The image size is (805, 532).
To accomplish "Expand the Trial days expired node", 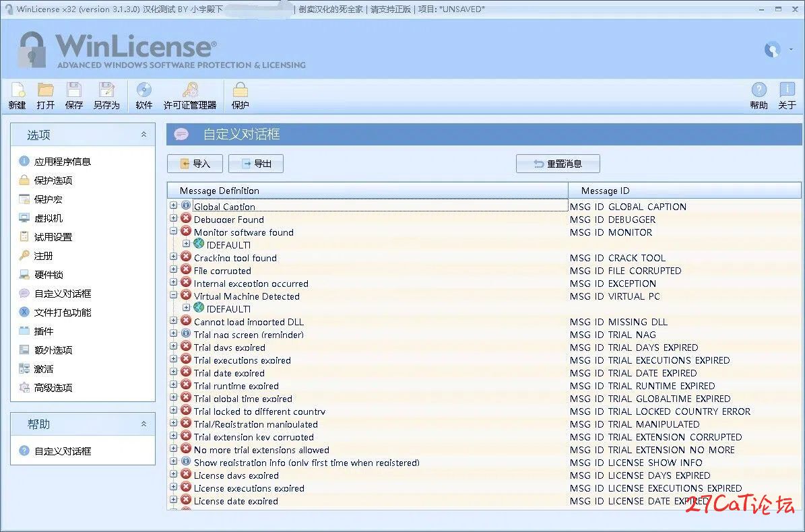I will tap(174, 346).
